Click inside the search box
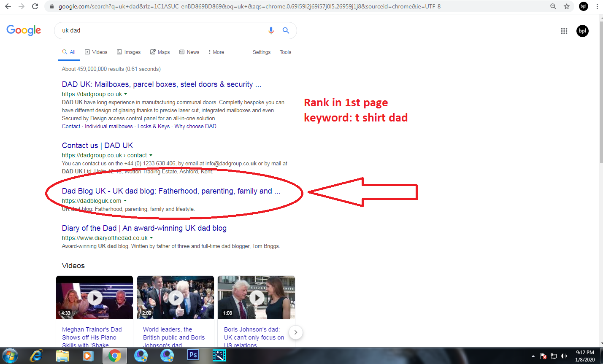 [148, 30]
